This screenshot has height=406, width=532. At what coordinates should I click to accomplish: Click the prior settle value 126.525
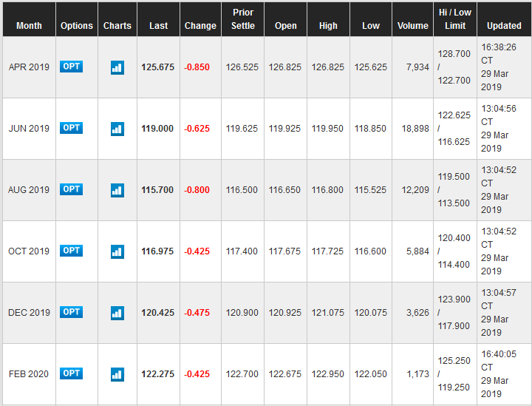coord(242,67)
